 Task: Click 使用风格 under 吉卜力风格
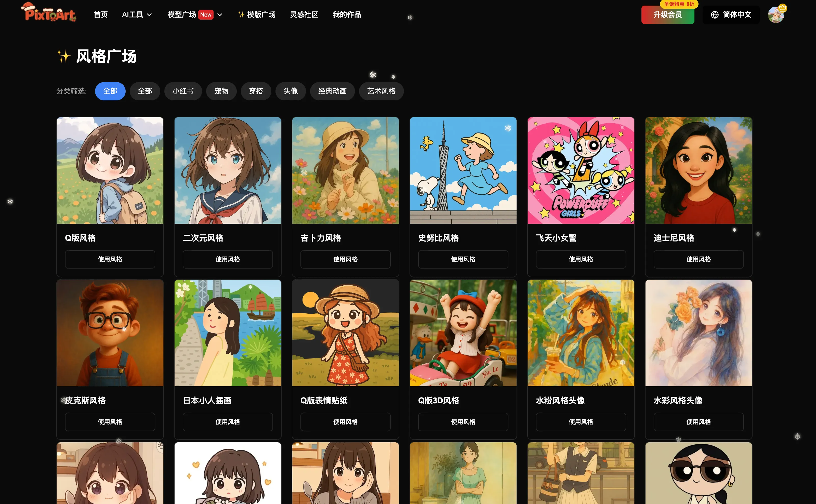click(x=345, y=259)
